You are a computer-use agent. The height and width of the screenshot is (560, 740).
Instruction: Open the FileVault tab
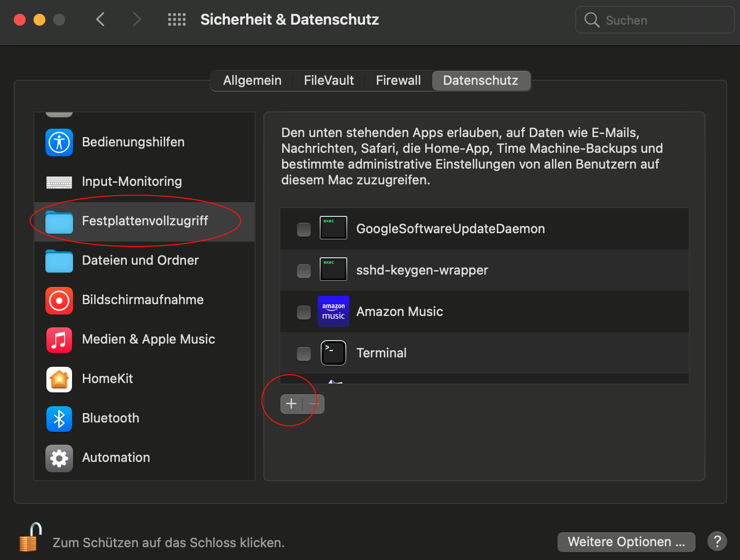point(329,81)
